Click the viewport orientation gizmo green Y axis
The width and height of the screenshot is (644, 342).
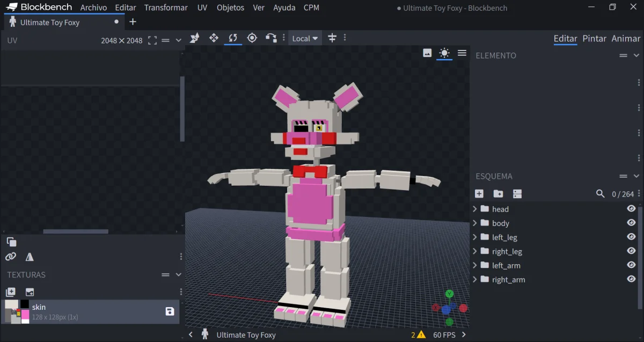click(450, 294)
